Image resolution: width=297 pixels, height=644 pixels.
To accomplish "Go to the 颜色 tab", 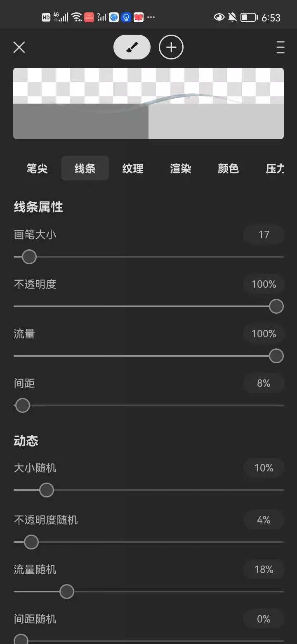I will 229,168.
